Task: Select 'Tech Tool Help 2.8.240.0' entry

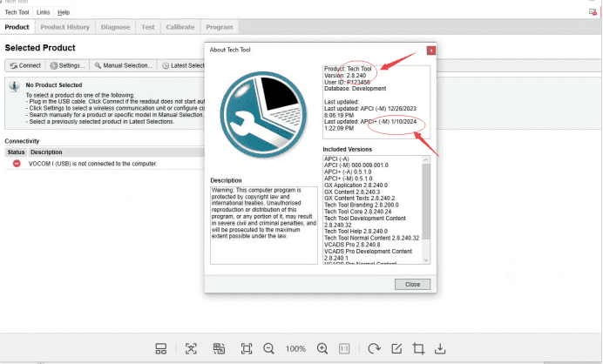Action: pyautogui.click(x=356, y=232)
